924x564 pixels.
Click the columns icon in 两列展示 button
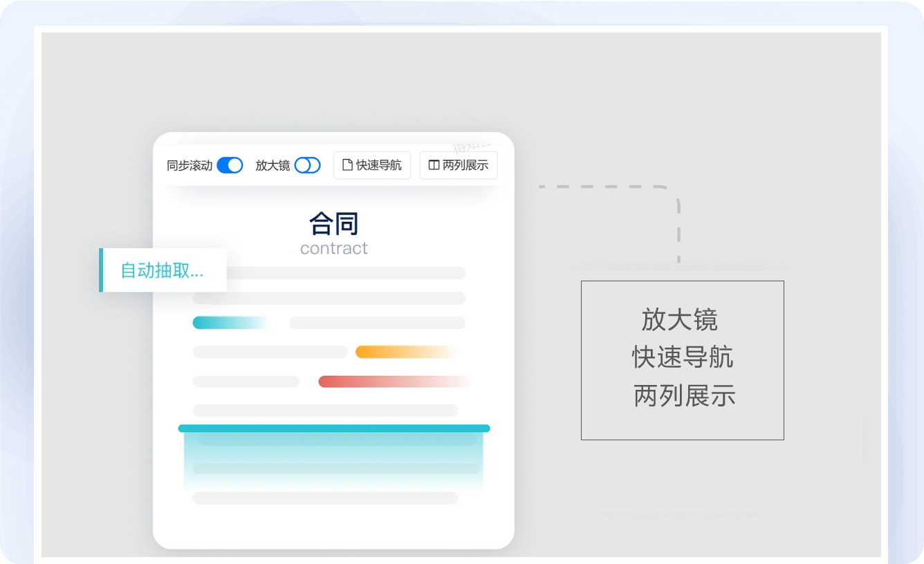point(434,165)
